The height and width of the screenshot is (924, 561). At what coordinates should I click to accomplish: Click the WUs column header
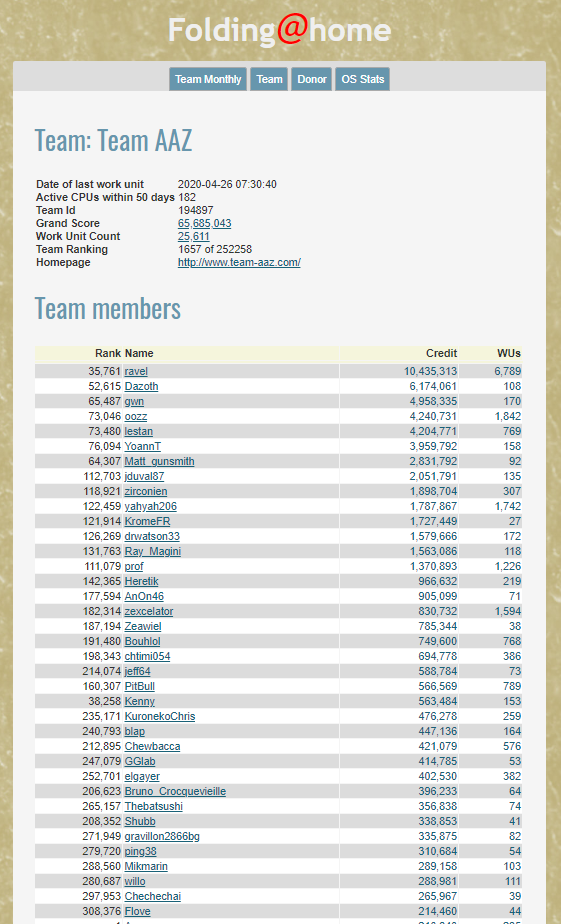509,354
